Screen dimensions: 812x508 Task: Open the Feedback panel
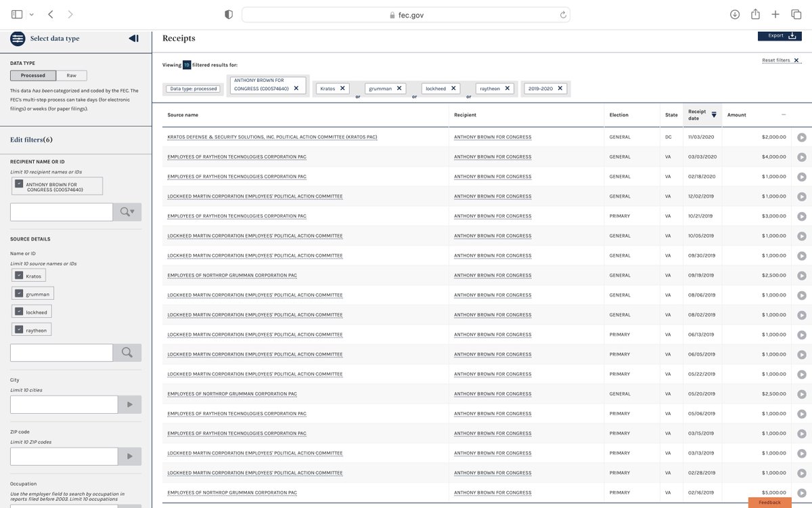tap(770, 503)
